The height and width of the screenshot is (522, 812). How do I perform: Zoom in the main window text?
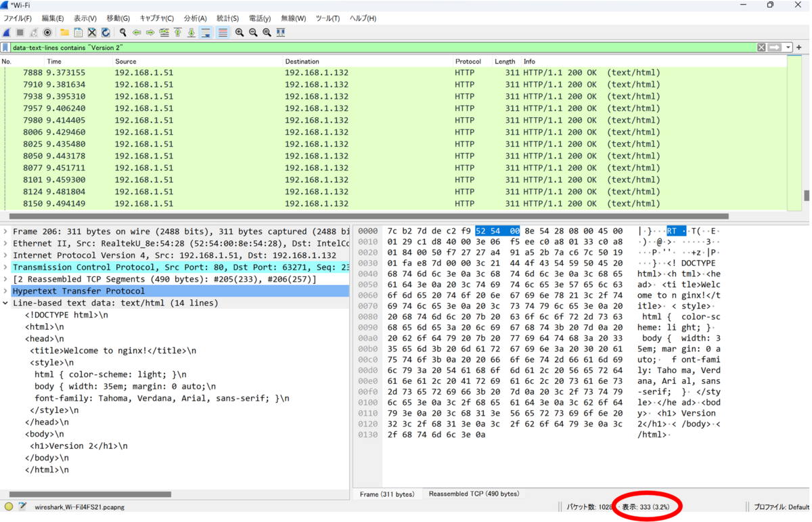pyautogui.click(x=240, y=32)
